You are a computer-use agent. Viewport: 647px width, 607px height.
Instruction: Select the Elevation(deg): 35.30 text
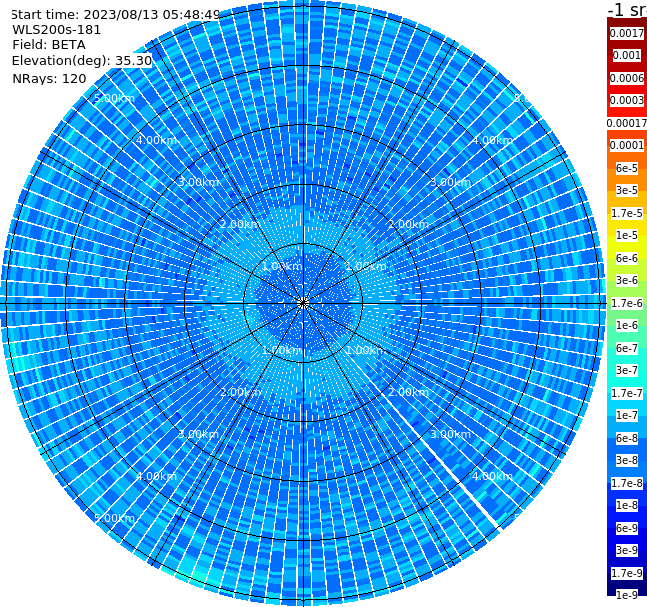(82, 61)
